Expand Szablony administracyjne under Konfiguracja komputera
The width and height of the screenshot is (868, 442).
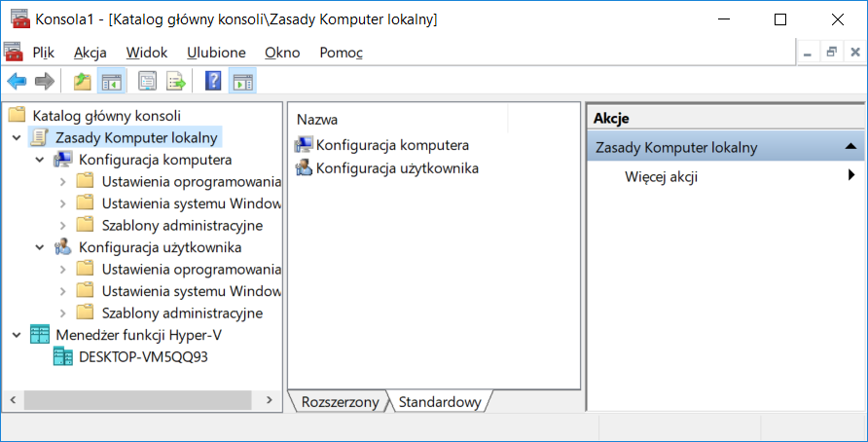tap(63, 226)
